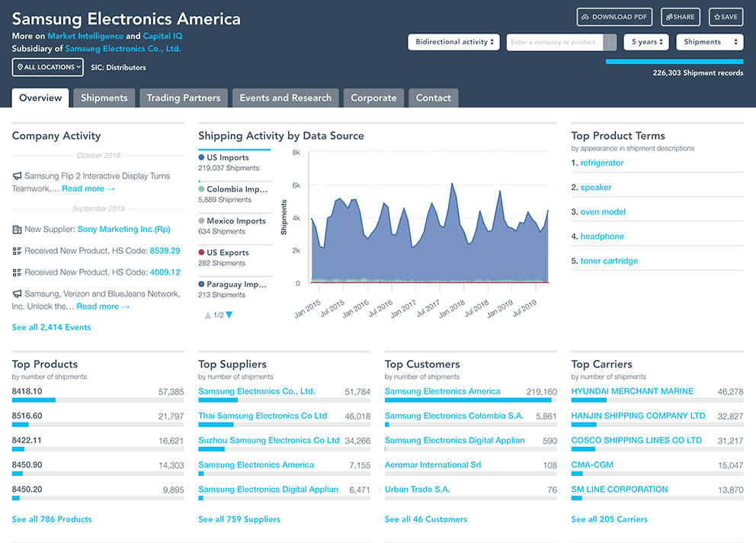Open carrier COSCO SHIPPING LINES CO LTD
This screenshot has height=543, width=756.
click(636, 441)
